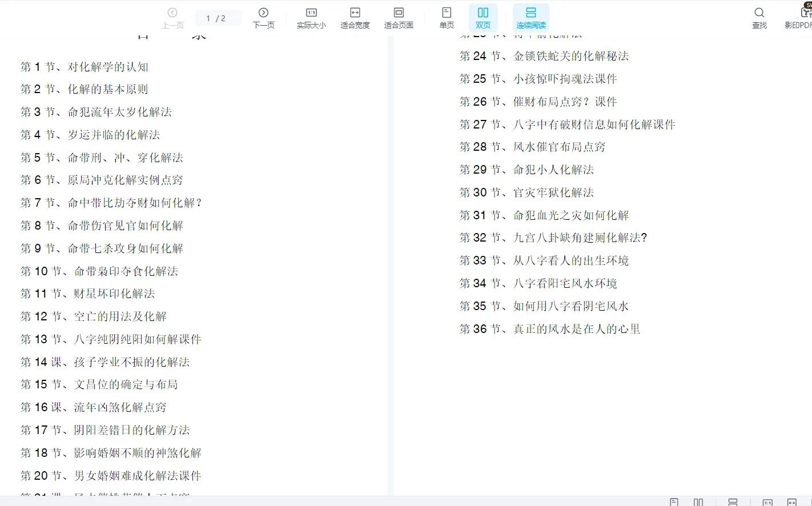Click entry 第 36 节、真正的风水是在人的心里
The image size is (812, 506).
pos(550,329)
